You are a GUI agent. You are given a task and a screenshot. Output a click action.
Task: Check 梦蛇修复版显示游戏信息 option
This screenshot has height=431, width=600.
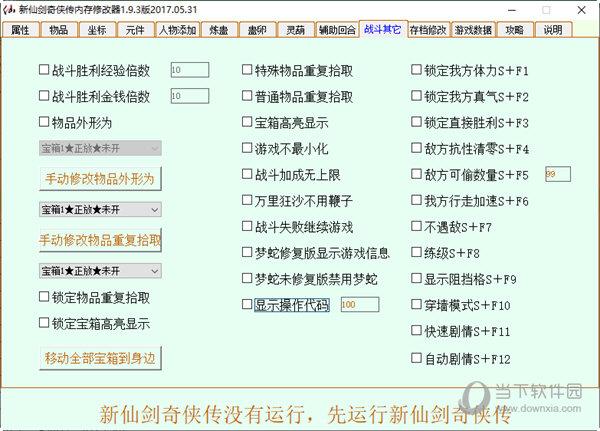click(x=247, y=252)
